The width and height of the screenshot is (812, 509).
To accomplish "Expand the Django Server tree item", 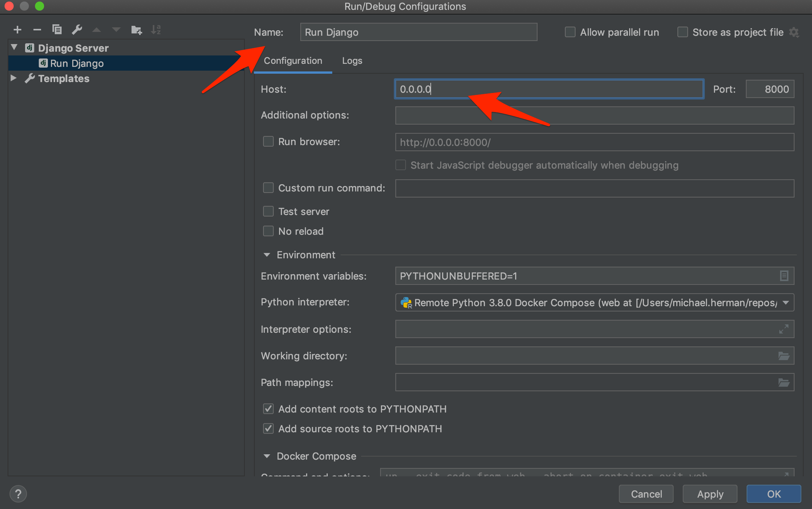I will tap(13, 47).
